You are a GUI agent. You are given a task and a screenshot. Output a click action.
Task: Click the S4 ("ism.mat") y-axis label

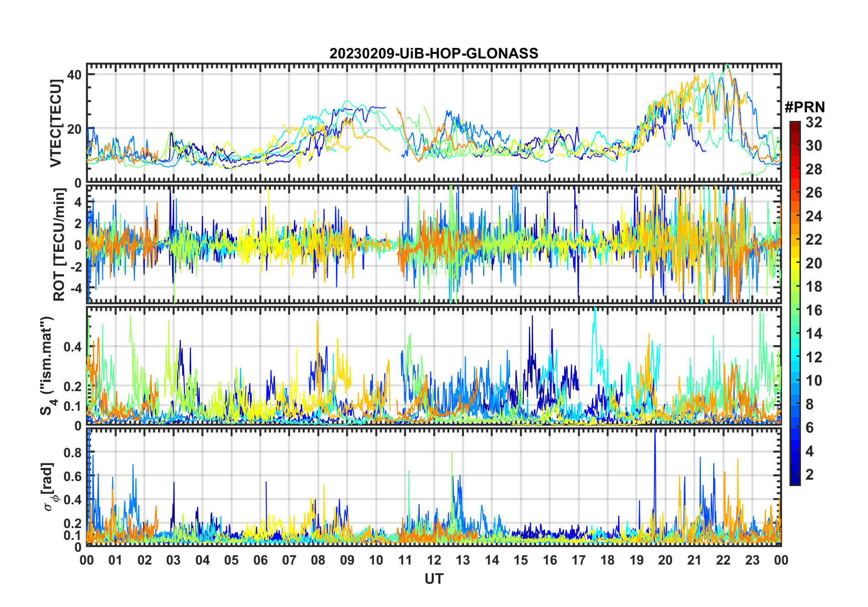click(x=47, y=366)
